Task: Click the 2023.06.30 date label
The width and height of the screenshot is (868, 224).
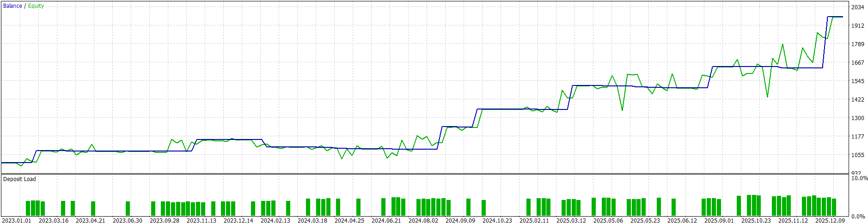Action: tap(128, 221)
